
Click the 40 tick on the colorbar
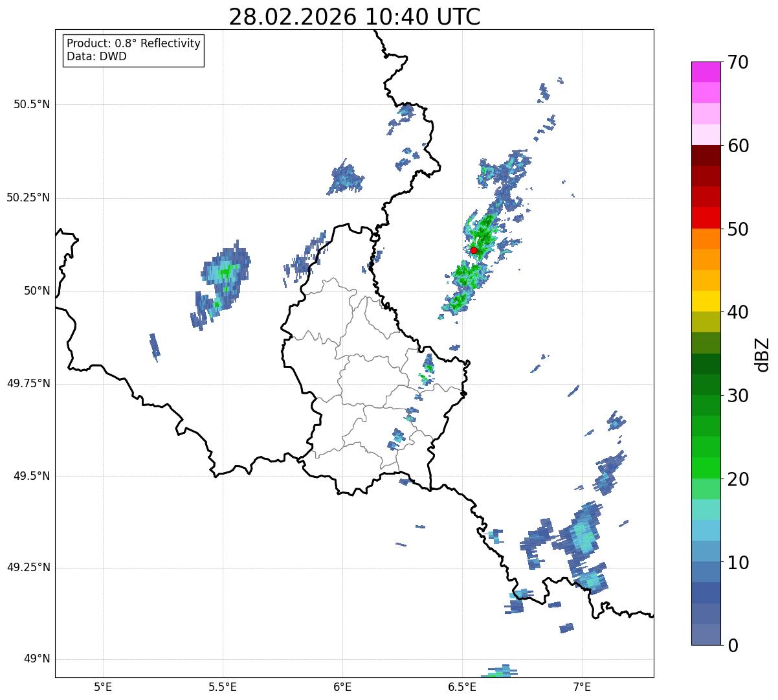pyautogui.click(x=738, y=312)
